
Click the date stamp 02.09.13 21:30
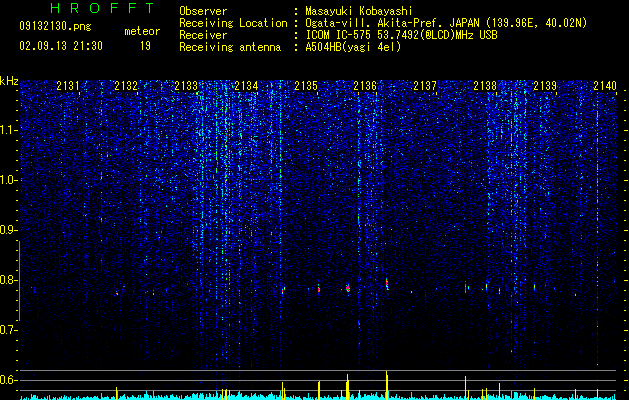pyautogui.click(x=61, y=46)
